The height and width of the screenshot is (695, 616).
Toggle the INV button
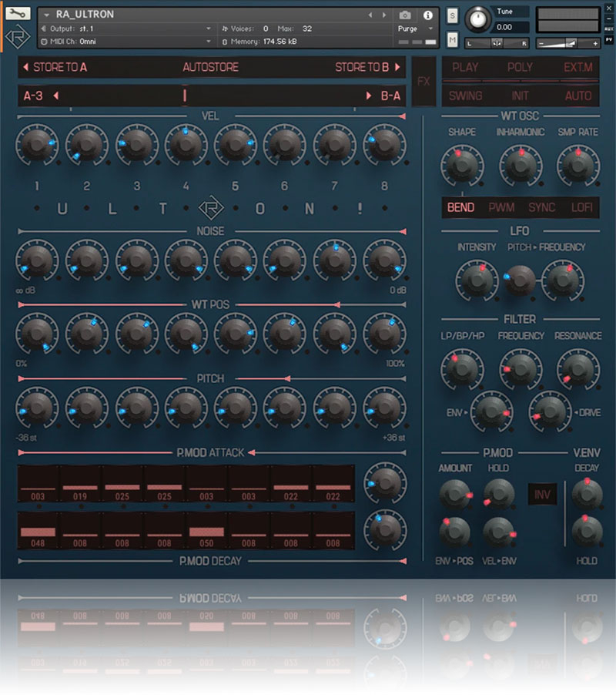pos(542,494)
